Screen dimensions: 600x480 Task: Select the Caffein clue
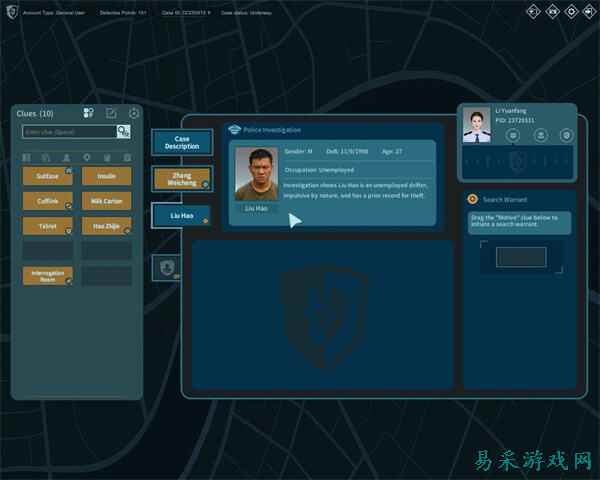point(47,201)
